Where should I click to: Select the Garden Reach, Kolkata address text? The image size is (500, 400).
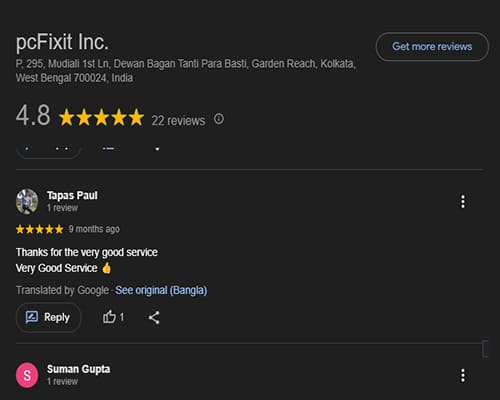click(303, 63)
